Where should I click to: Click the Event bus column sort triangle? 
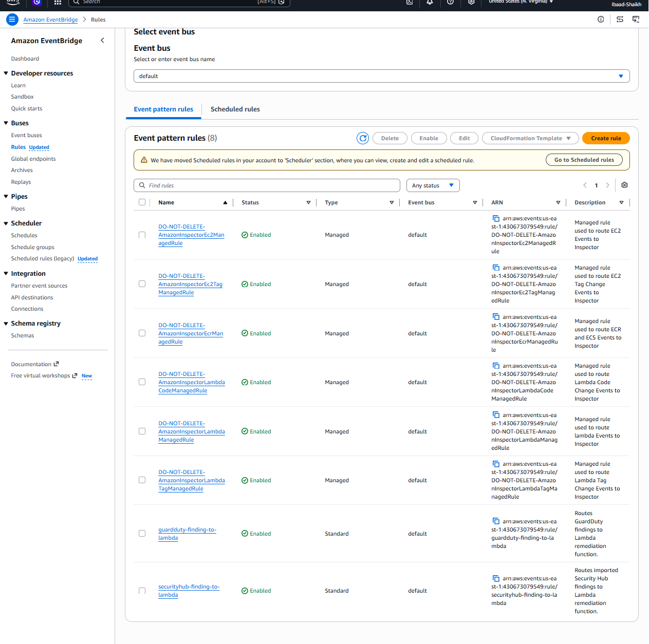[475, 203]
